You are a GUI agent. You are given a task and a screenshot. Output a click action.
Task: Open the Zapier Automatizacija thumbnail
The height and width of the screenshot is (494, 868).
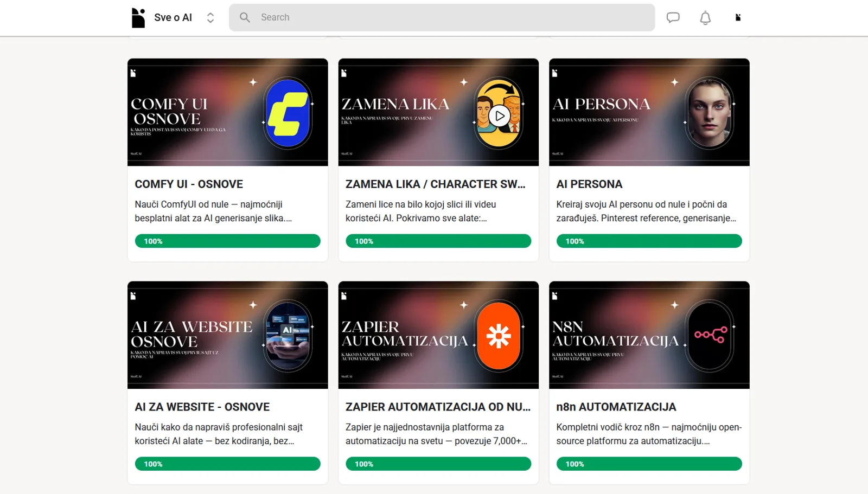click(x=438, y=335)
